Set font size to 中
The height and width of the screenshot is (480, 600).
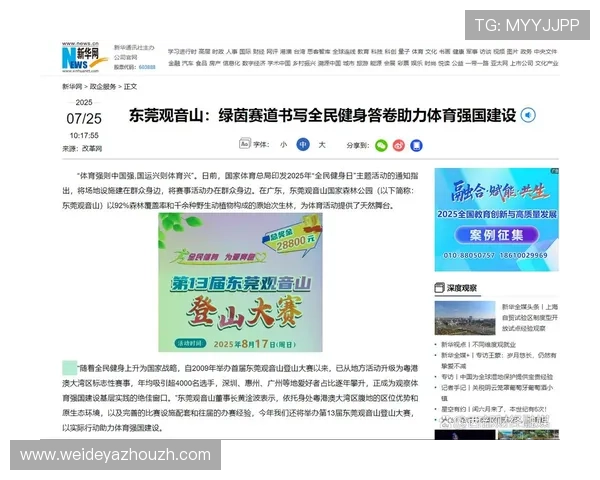point(303,144)
